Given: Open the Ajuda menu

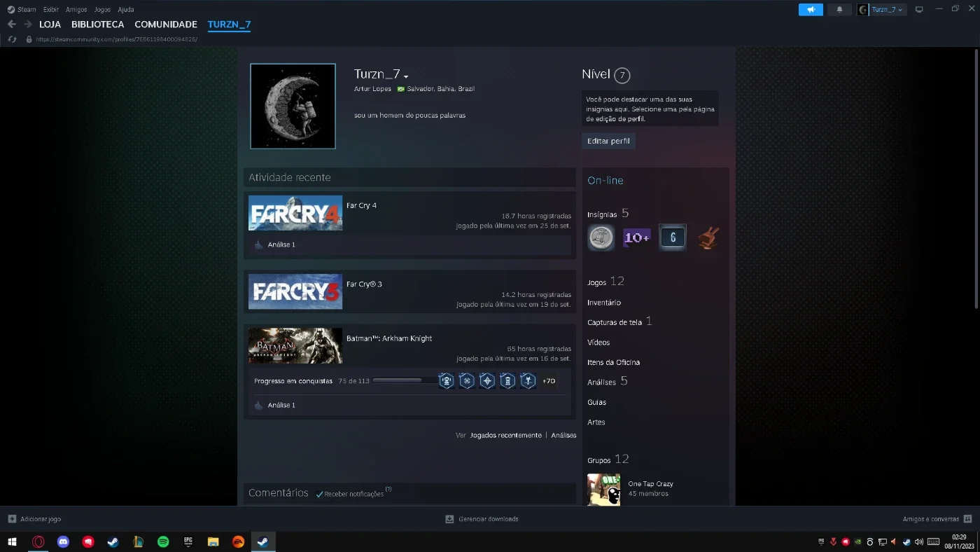Looking at the screenshot, I should [126, 10].
